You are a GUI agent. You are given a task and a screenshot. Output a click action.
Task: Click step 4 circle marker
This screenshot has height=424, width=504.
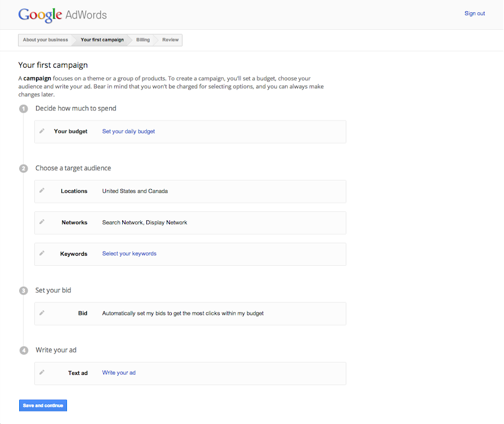24,350
